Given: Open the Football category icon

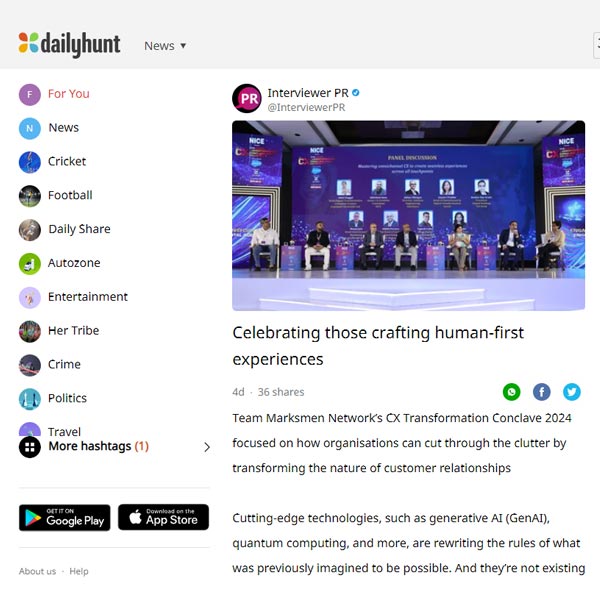Looking at the screenshot, I should coord(30,196).
